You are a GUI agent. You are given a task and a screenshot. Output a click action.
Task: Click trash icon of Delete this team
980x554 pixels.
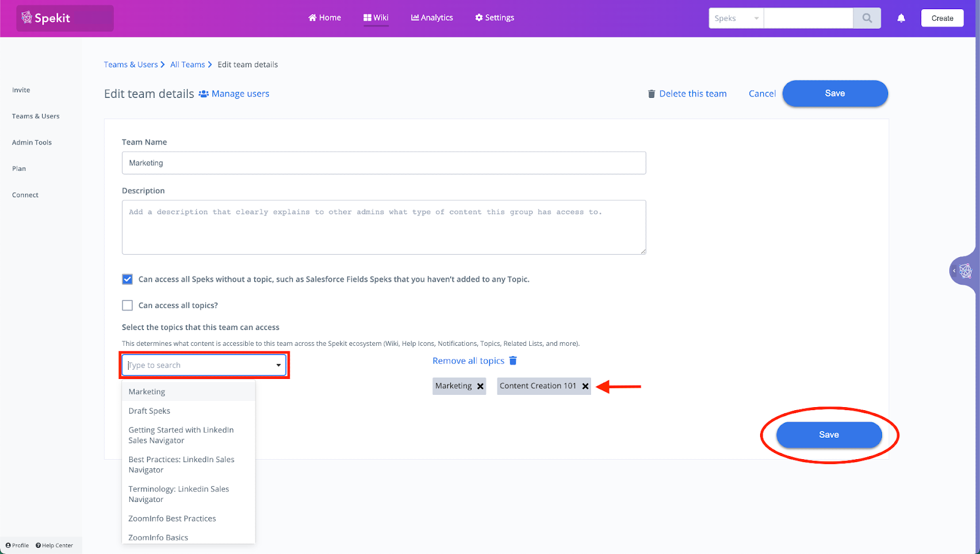point(652,94)
